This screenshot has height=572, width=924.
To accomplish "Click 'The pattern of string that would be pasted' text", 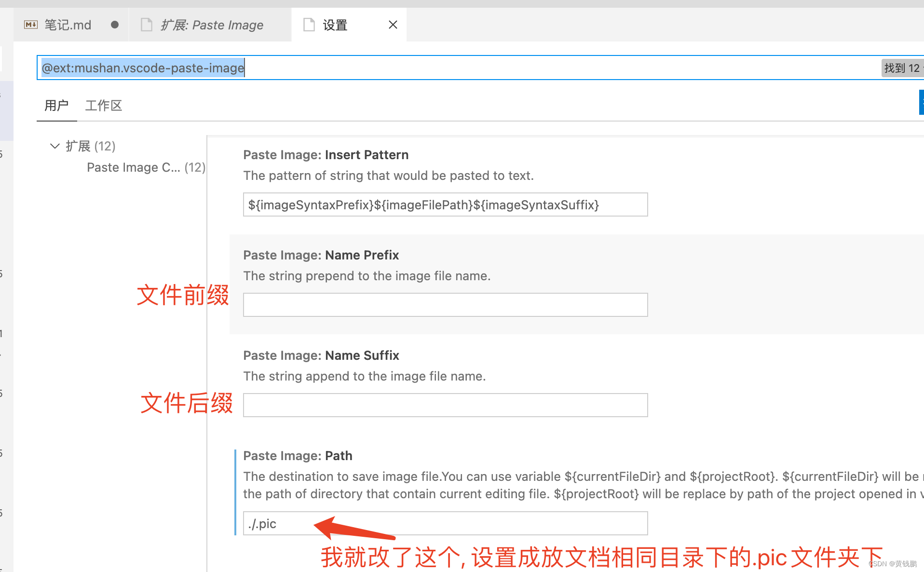I will (388, 176).
